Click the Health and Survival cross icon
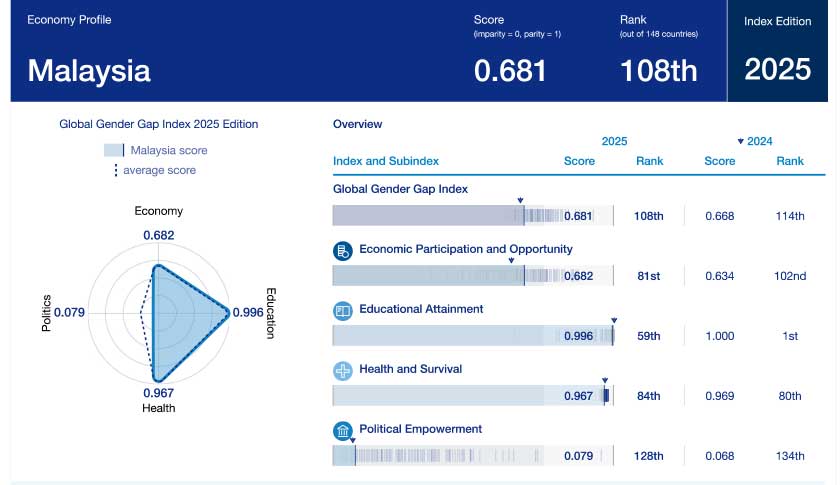840x485 pixels. point(343,370)
